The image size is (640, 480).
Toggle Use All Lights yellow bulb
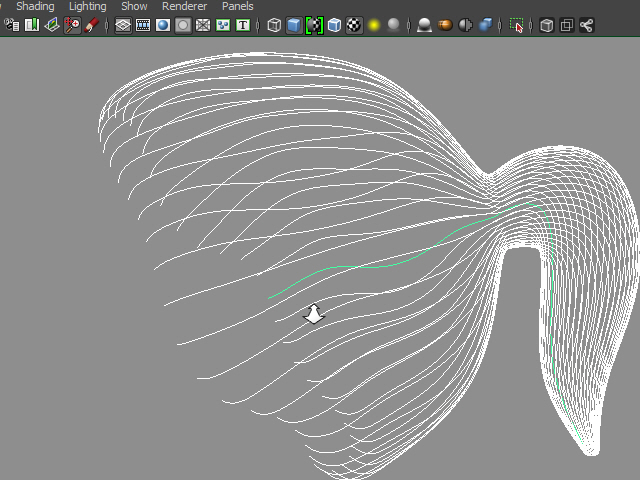coord(374,25)
